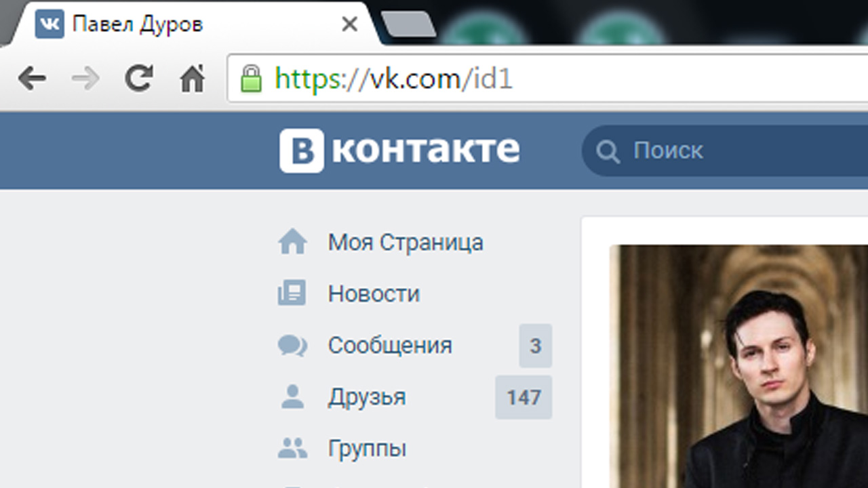This screenshot has height=488, width=868.
Task: Open the Моя Страница menu item
Action: 405,242
